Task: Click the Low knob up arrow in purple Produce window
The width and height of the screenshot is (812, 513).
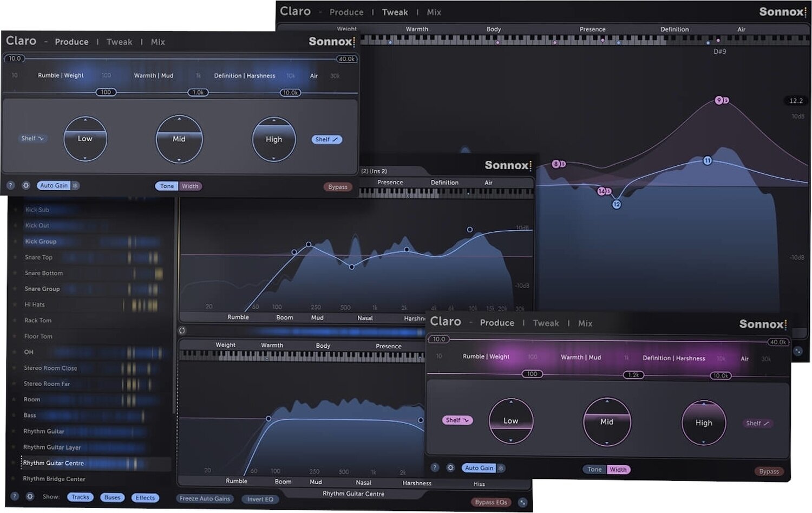Action: [x=510, y=401]
